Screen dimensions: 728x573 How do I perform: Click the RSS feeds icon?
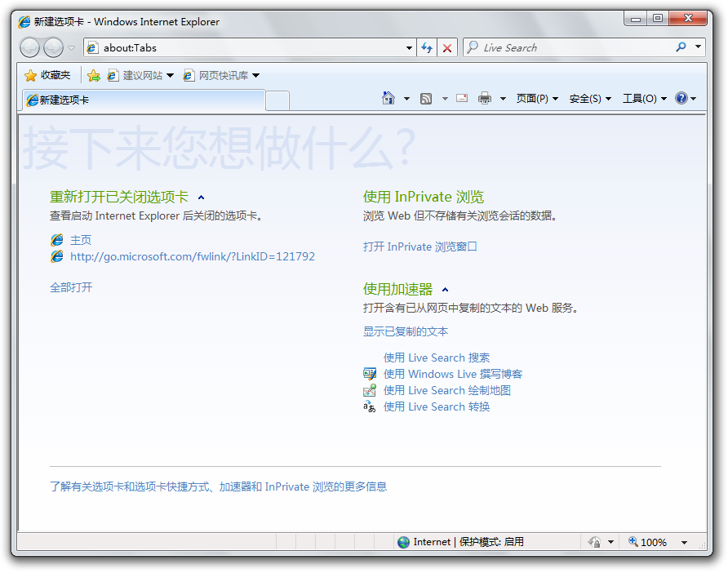[426, 99]
